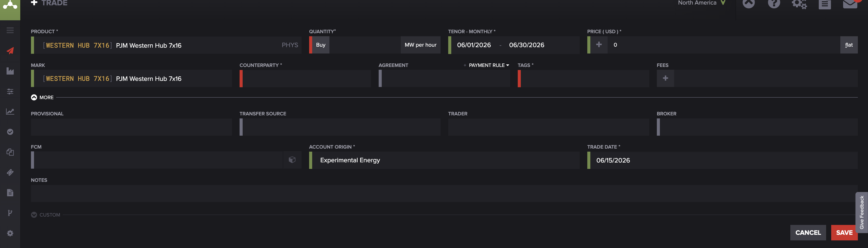Click tenor start date 06/01/2026

[x=474, y=45]
